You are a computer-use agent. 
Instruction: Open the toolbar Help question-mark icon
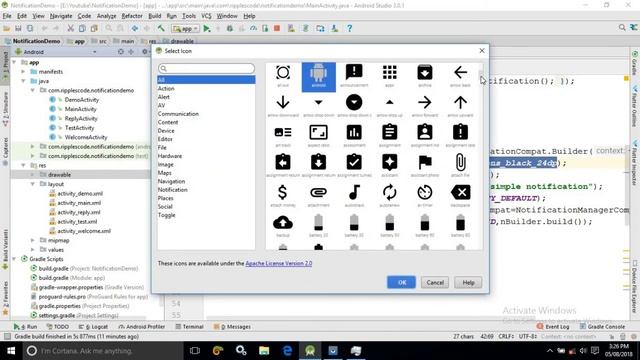(x=349, y=28)
